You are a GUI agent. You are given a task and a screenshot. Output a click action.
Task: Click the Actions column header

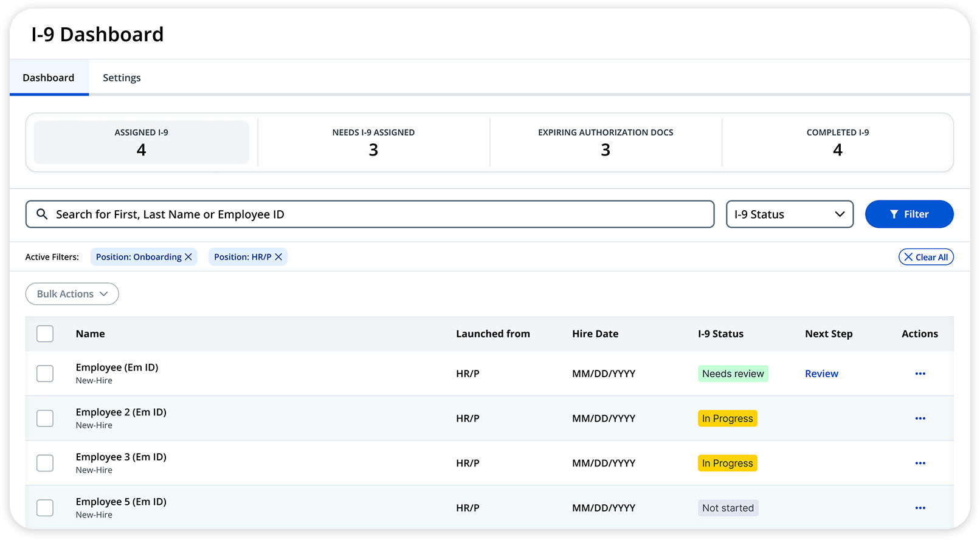(x=920, y=333)
